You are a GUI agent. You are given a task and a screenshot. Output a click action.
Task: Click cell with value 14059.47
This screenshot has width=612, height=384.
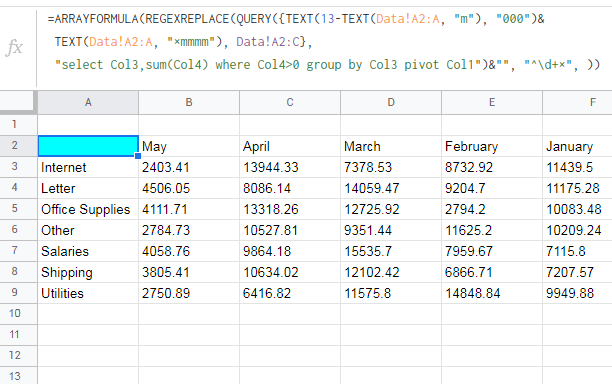tap(391, 188)
